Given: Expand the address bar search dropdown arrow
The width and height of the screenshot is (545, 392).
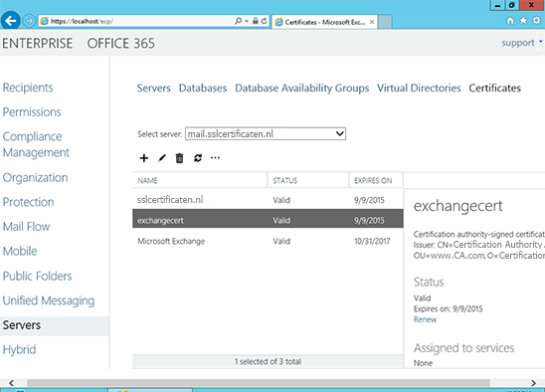Looking at the screenshot, I should pos(247,21).
